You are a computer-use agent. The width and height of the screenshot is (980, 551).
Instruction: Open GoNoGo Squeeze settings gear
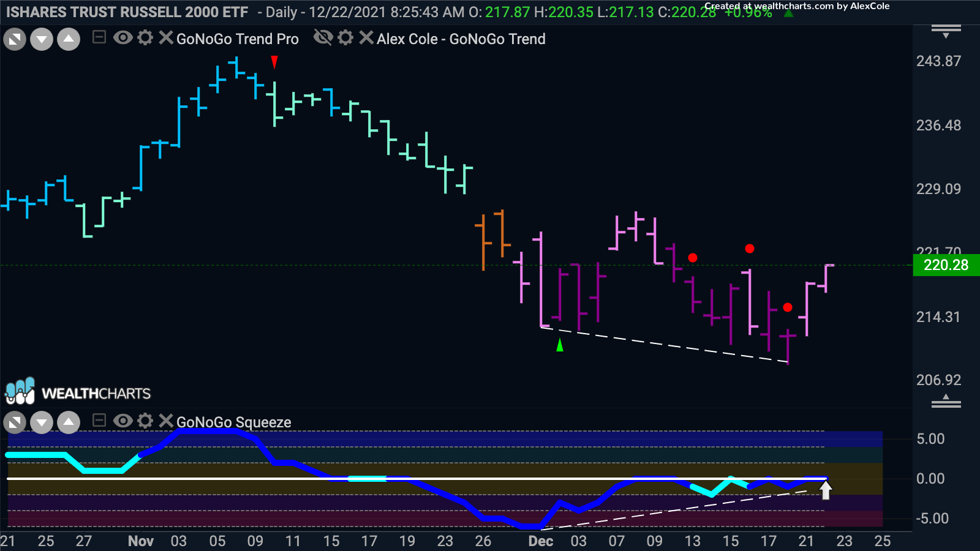click(x=145, y=421)
